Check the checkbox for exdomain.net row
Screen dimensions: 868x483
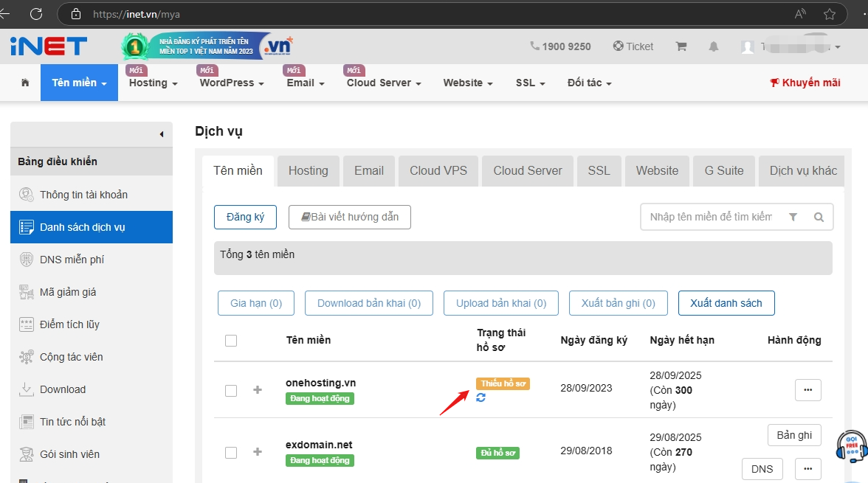pos(231,452)
